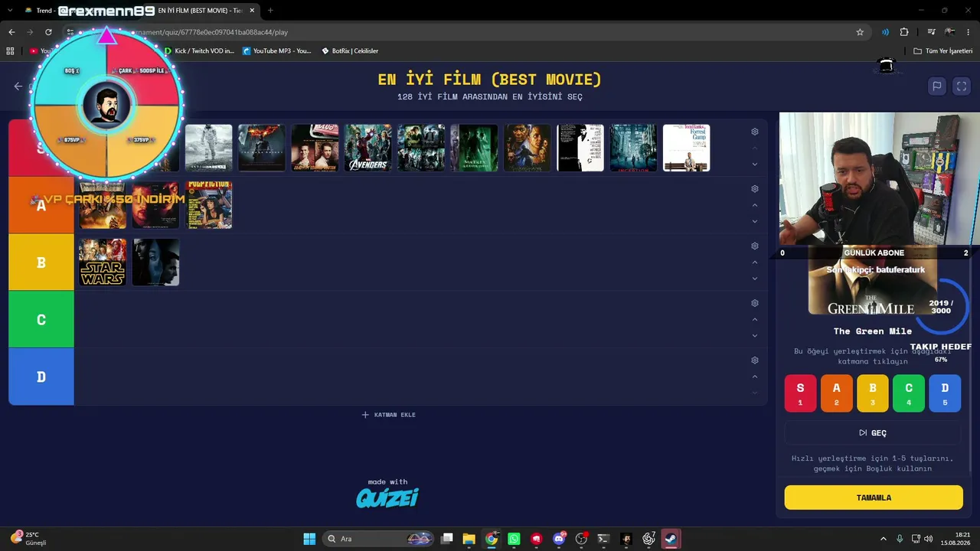
Task: Place The Green Mile in C tier
Action: [909, 393]
